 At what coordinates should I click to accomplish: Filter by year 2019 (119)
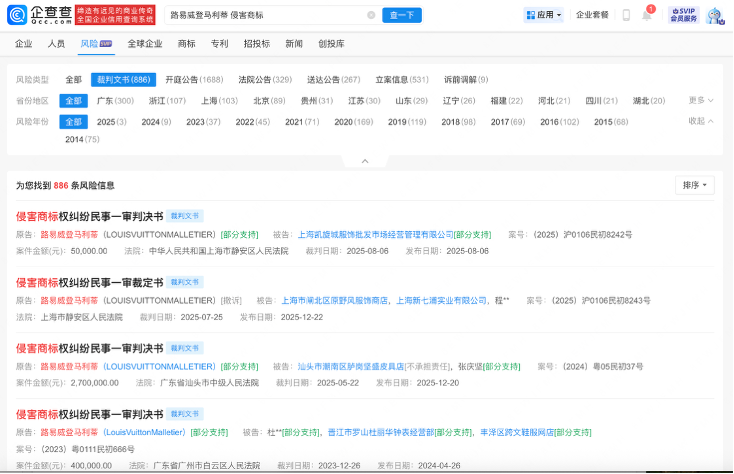click(407, 122)
